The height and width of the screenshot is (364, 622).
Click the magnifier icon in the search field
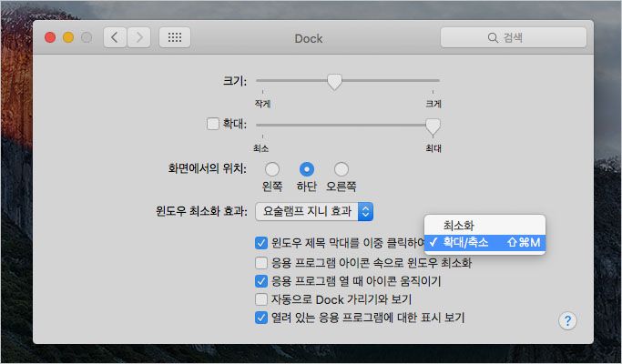pyautogui.click(x=493, y=37)
